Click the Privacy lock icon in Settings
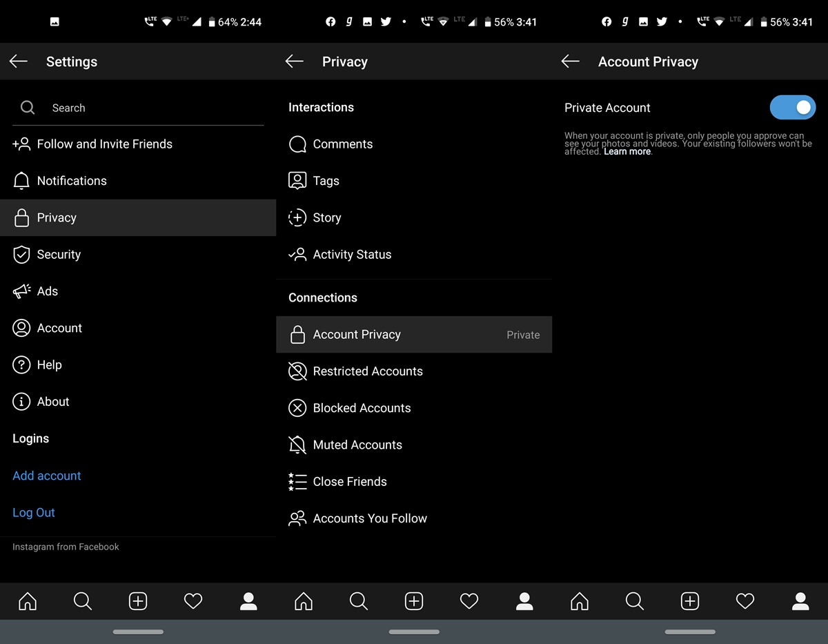828x644 pixels. click(x=21, y=217)
